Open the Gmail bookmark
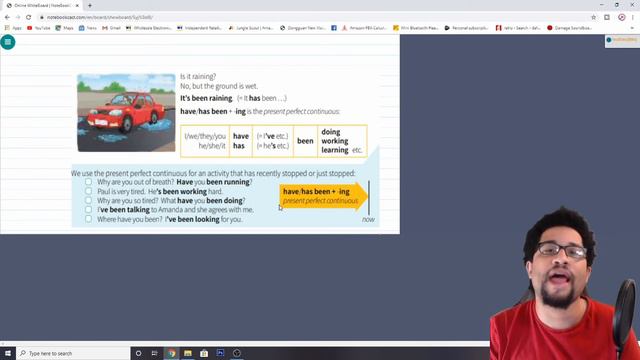 coord(111,28)
